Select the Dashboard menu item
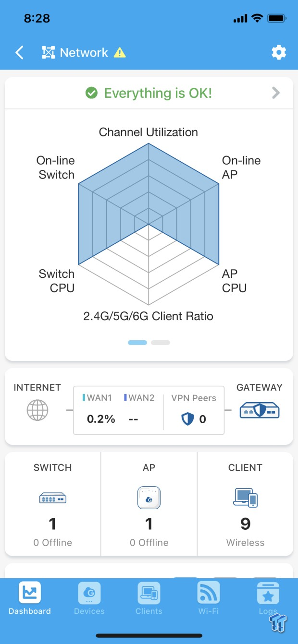Viewport: 298px width, 644px height. [29, 611]
